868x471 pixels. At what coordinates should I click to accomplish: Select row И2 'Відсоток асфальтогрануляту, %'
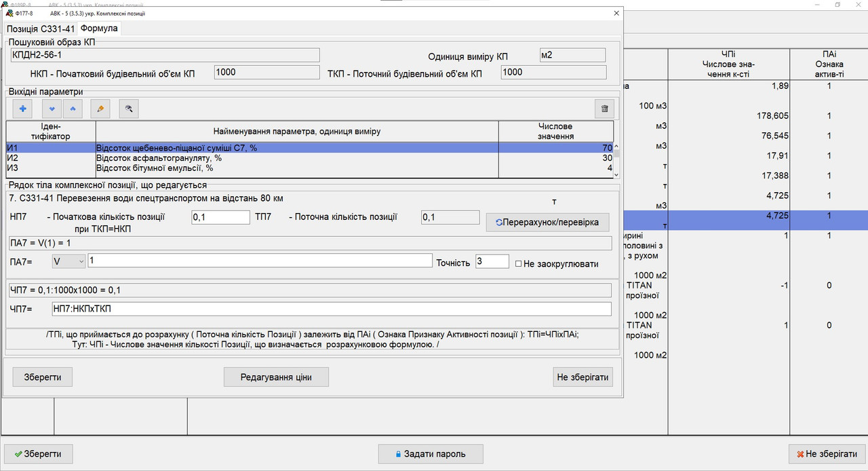(310, 157)
